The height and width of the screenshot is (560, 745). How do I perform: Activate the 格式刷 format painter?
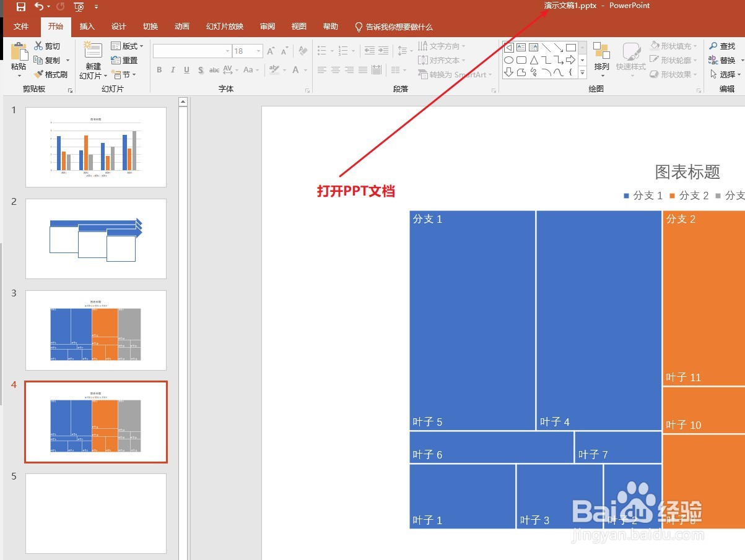click(50, 74)
